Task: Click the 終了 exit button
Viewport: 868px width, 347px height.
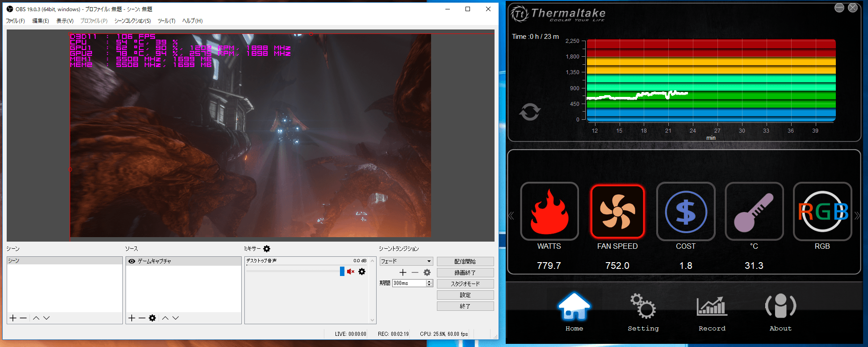Action: pyautogui.click(x=465, y=306)
